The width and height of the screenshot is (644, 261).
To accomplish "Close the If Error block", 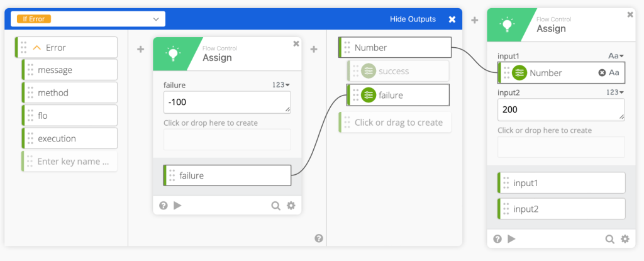I will tap(452, 19).
